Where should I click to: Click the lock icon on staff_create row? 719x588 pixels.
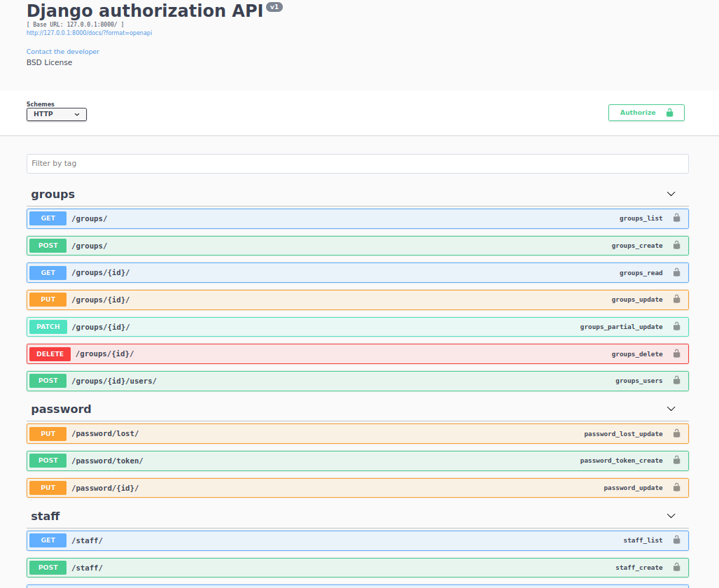click(676, 568)
